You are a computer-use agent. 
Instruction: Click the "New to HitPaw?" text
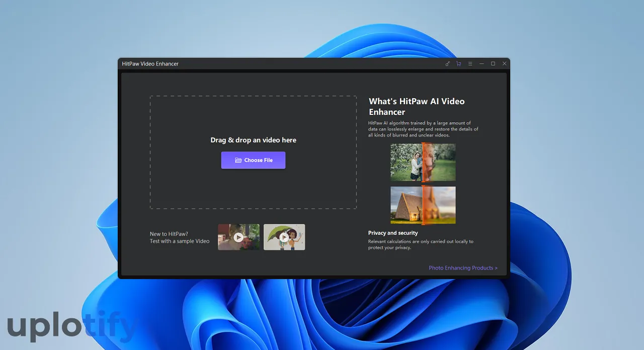coord(169,234)
